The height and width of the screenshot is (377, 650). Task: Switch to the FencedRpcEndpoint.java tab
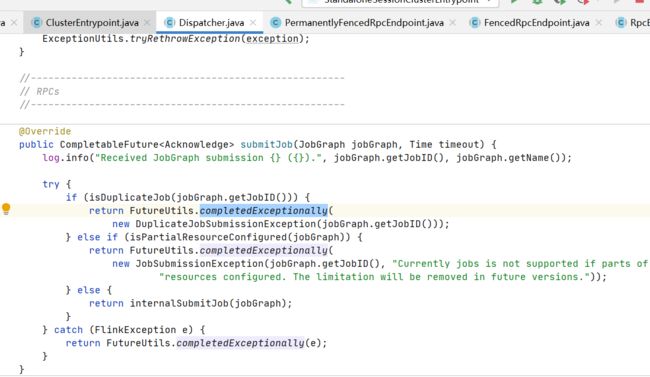(x=536, y=23)
